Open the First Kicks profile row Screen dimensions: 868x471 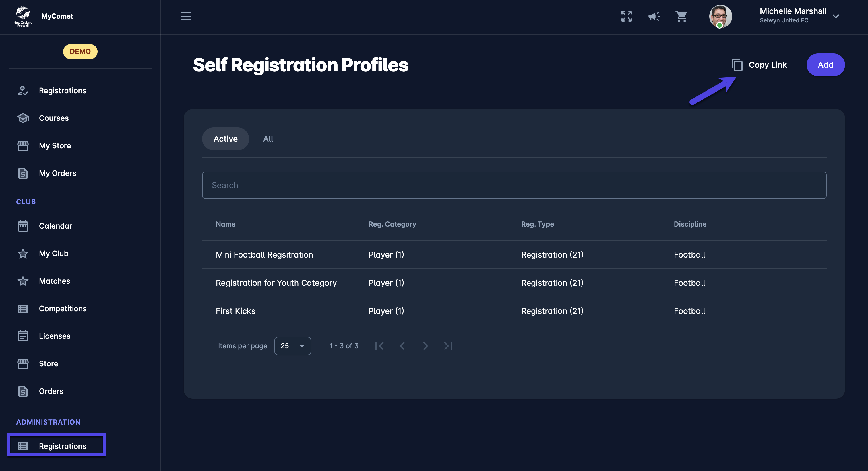pyautogui.click(x=236, y=311)
